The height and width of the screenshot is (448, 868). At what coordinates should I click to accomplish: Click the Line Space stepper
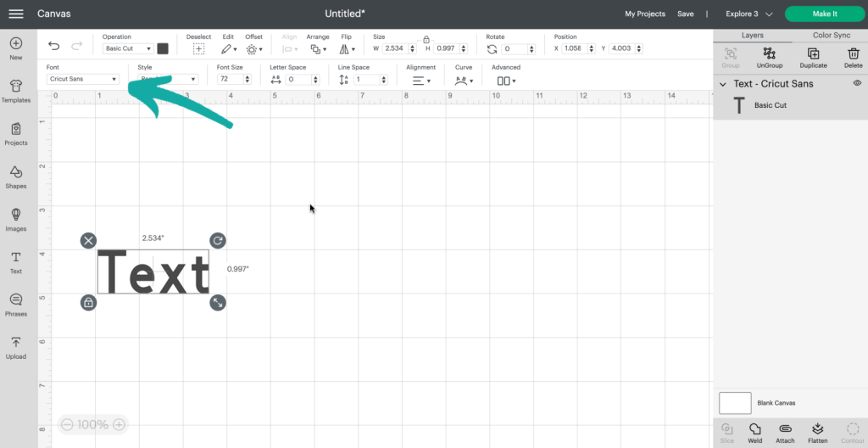click(384, 79)
